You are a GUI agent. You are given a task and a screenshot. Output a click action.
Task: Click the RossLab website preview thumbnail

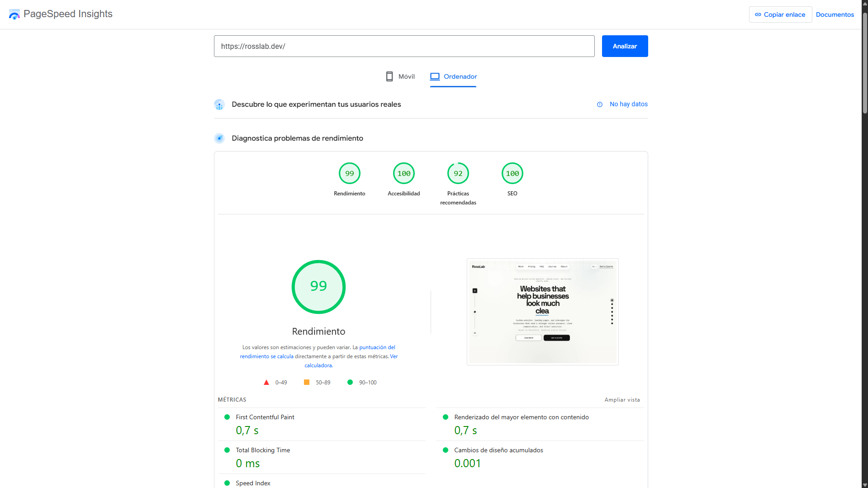click(542, 311)
